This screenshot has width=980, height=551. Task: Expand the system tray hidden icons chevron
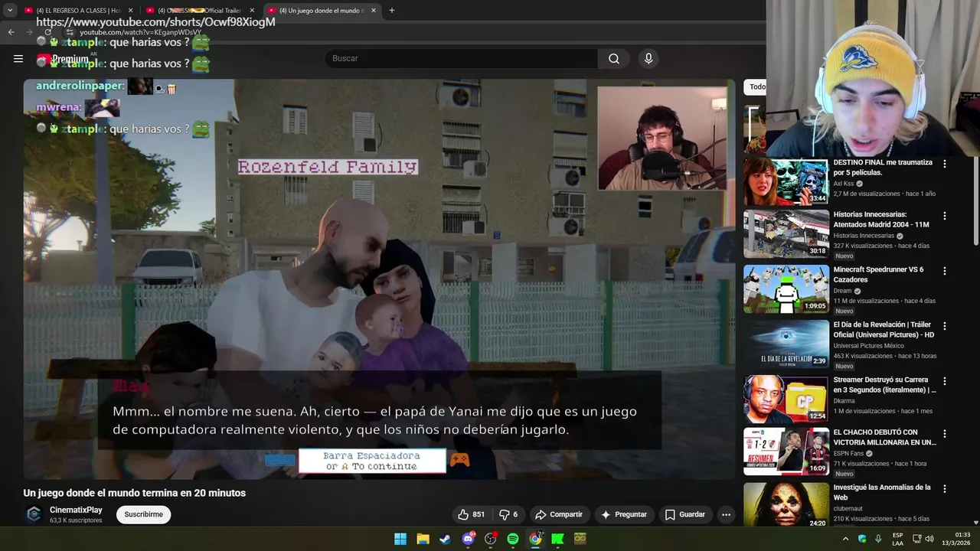pyautogui.click(x=845, y=539)
